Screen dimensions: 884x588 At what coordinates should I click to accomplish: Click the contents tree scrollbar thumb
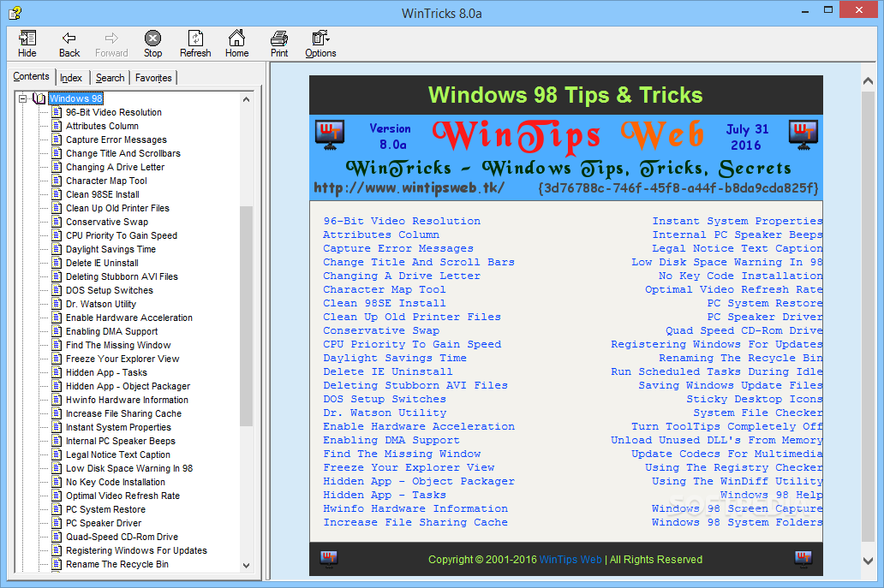click(246, 316)
